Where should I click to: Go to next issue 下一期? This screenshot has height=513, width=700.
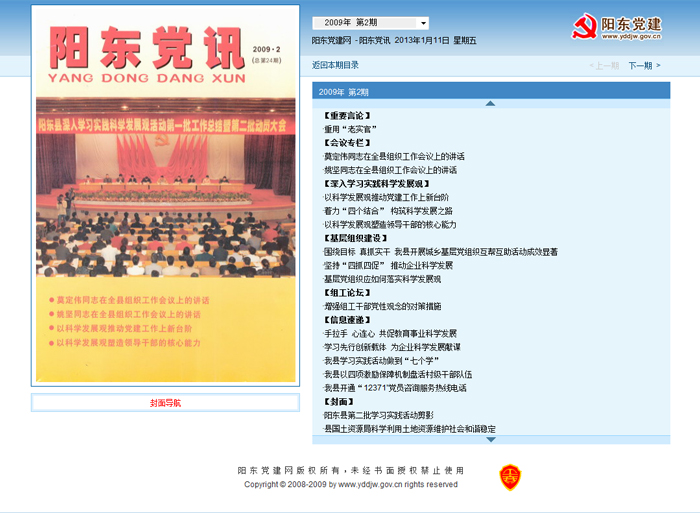point(640,65)
